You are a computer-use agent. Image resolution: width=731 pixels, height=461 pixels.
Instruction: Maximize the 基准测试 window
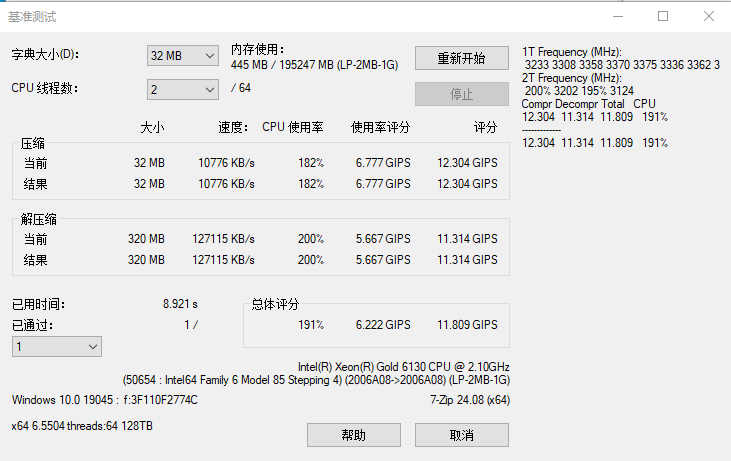(663, 16)
